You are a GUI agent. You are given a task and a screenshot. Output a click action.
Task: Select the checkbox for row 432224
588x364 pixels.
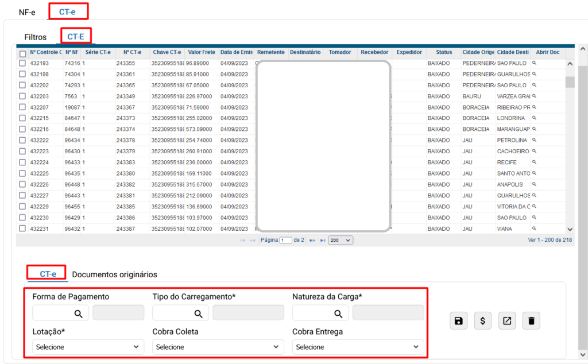[x=22, y=162]
